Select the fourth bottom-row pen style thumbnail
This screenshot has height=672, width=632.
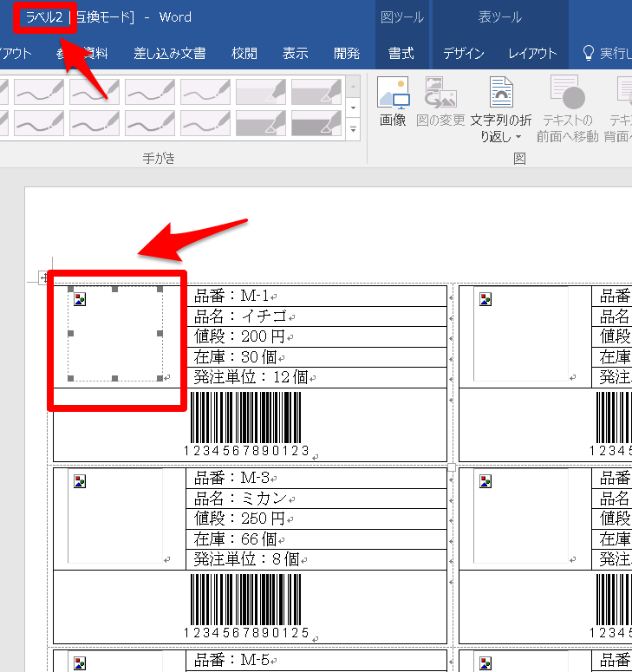click(x=205, y=123)
